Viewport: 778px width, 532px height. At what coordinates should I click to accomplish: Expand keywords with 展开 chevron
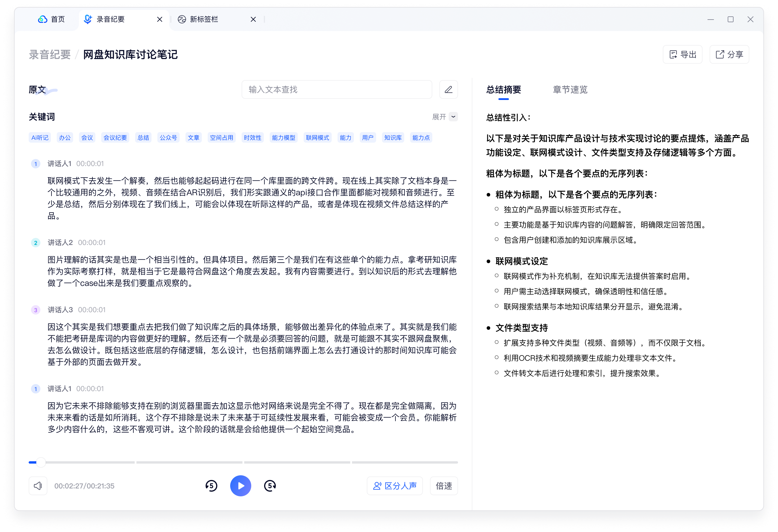click(x=453, y=117)
